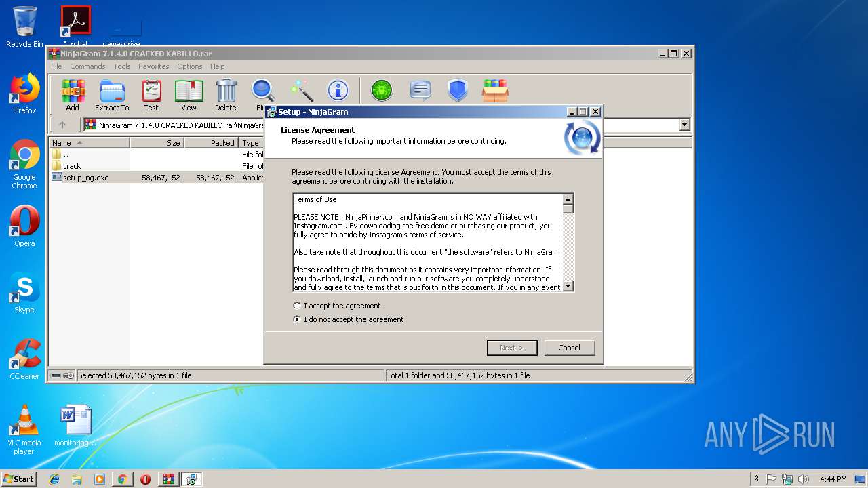Select the crack folder row
Screen dimensions: 868x488
157,166
